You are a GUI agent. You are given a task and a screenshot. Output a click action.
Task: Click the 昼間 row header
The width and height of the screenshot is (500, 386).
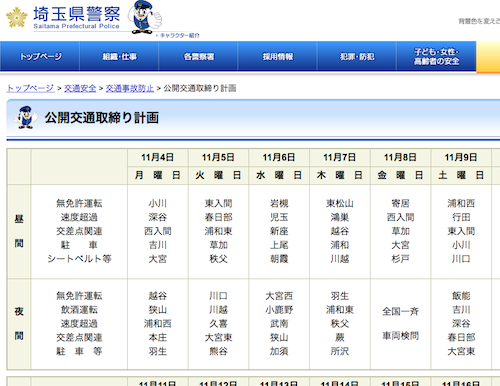click(19, 231)
